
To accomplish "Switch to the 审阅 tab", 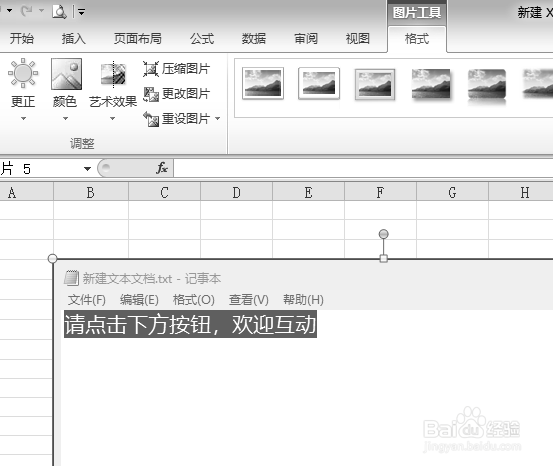I will click(306, 38).
